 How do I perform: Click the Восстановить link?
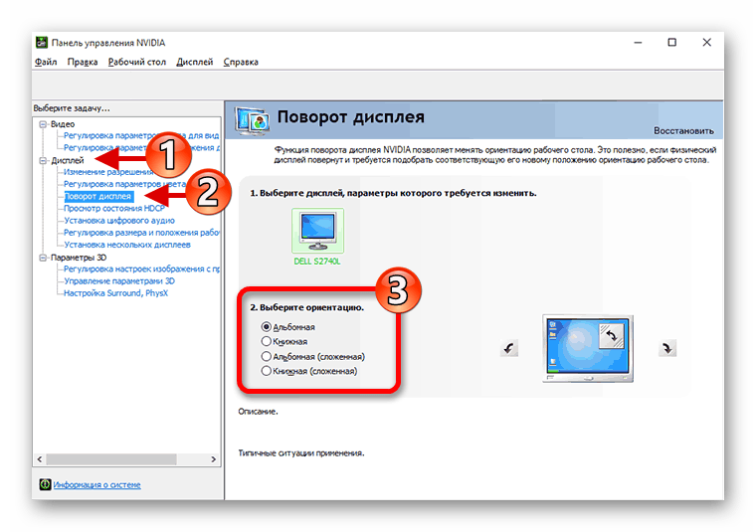683,130
